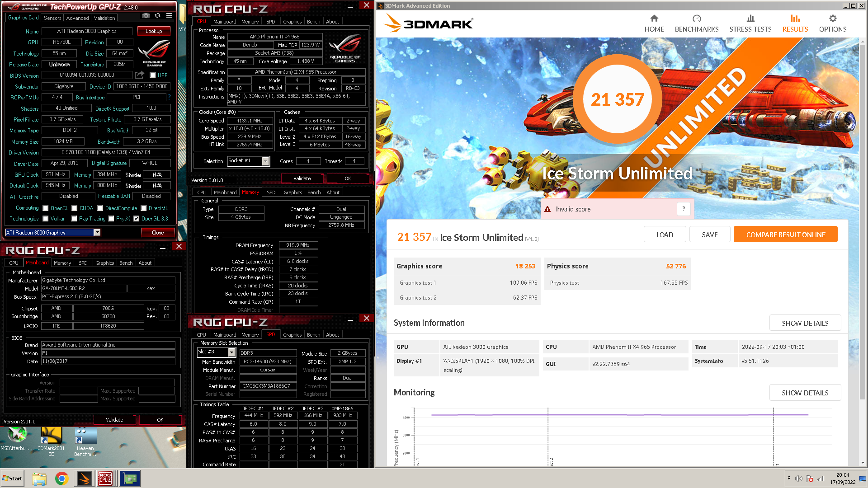868x488 pixels.
Task: Click the Graphics score 18 253 value
Action: click(525, 266)
